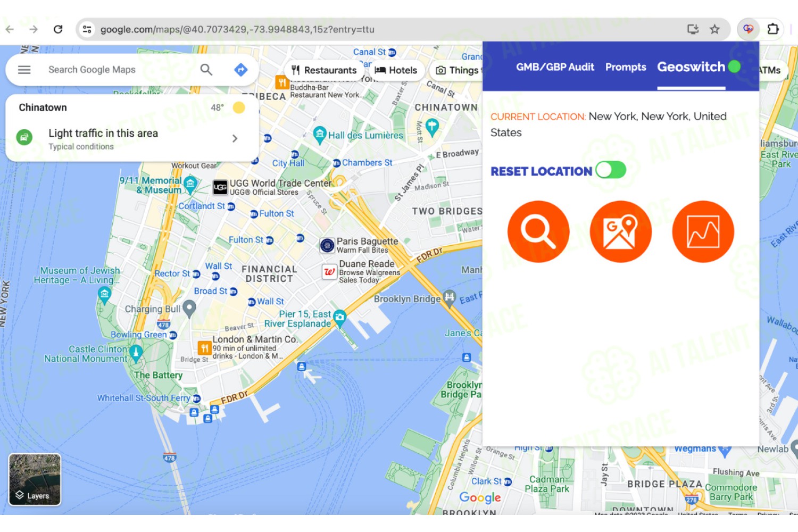This screenshot has width=798, height=532.
Task: Click the orange search circle button
Action: coord(538,231)
